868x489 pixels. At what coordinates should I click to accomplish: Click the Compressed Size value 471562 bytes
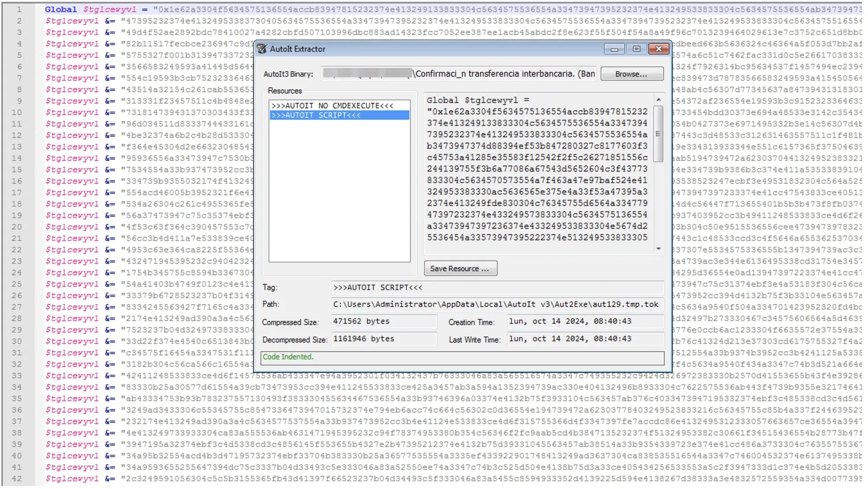click(x=384, y=322)
